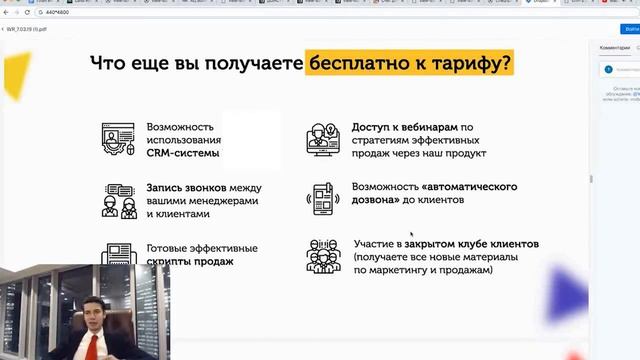Viewport: 640px width, 360px height.
Task: Click the '«автоматического дозвона»' text
Action: point(434,193)
